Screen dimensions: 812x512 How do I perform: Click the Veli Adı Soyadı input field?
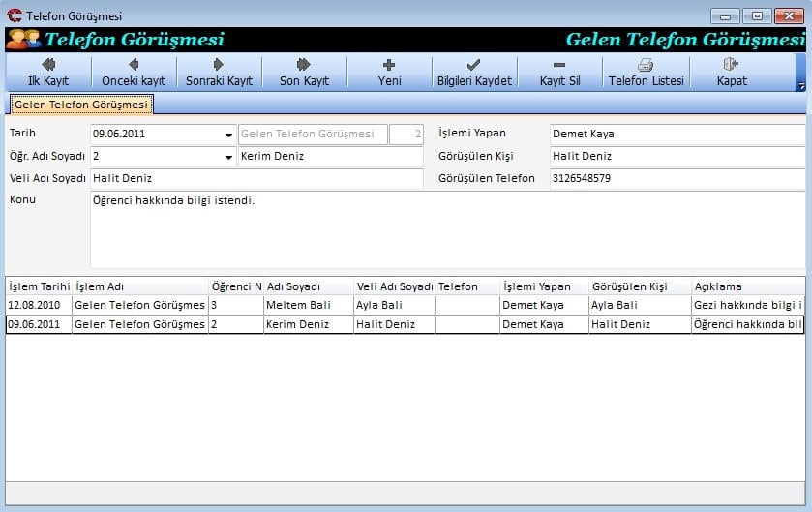(x=256, y=179)
